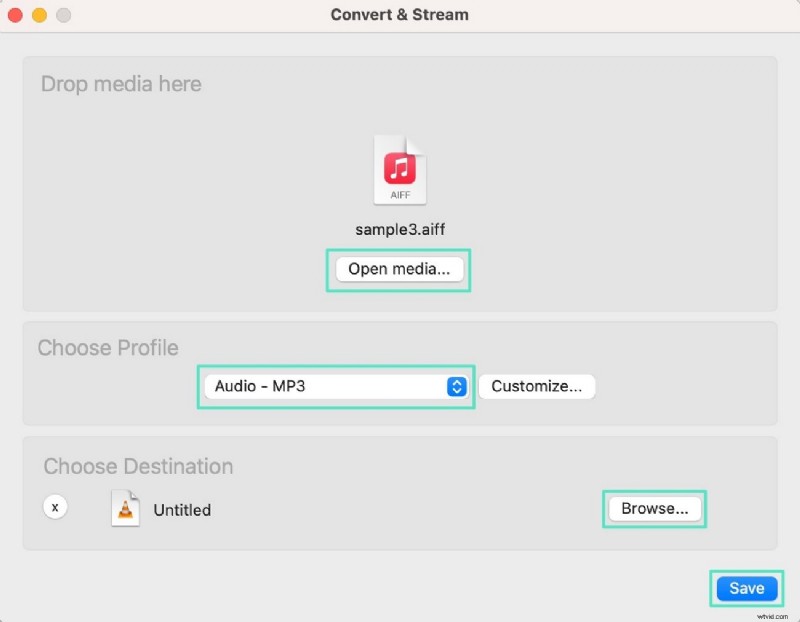This screenshot has height=622, width=800.
Task: Click the Choose Profile section header
Action: [x=108, y=348]
